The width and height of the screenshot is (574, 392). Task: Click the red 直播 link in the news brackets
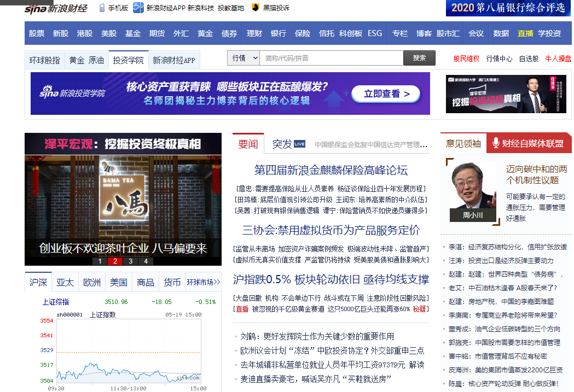click(x=242, y=309)
